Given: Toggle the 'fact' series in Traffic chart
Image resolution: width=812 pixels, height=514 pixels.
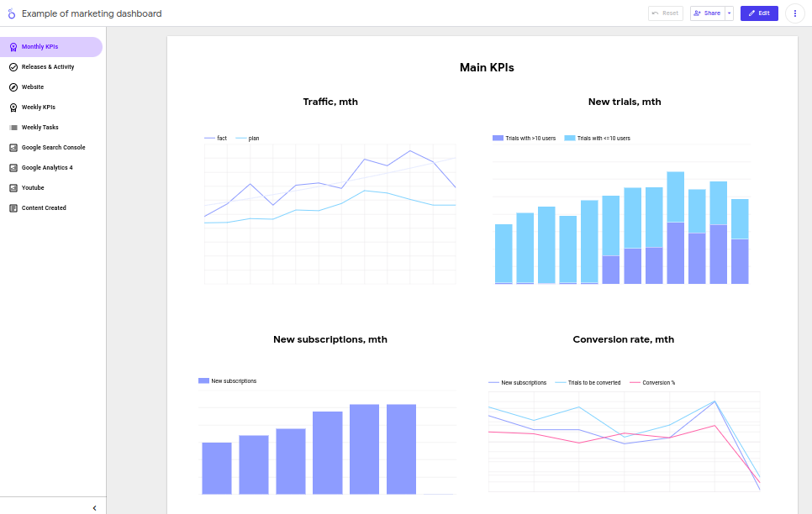Looking at the screenshot, I should [215, 138].
